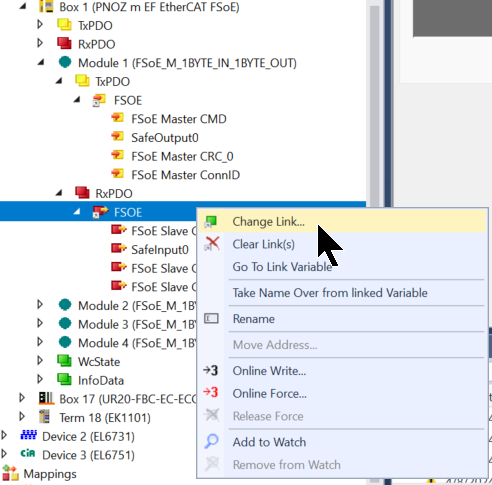This screenshot has height=485, width=492.
Task: Click the Device 3 (EL6751) CiA icon
Action: (x=28, y=454)
